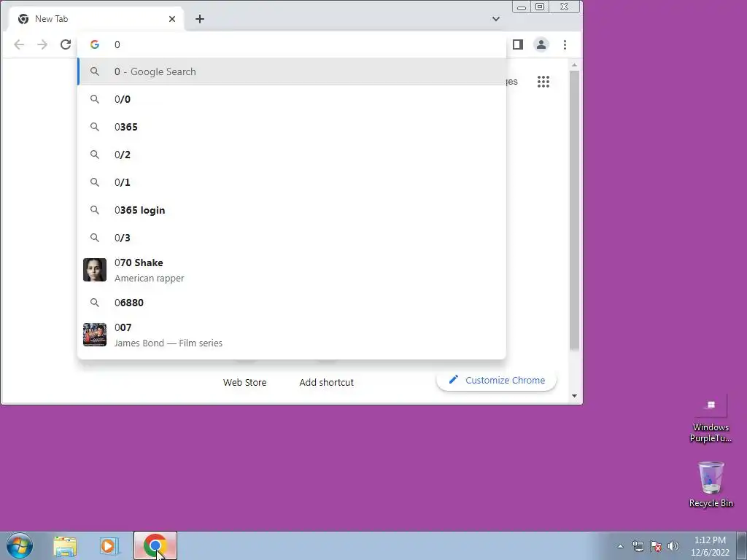
Task: Click the Customize Chrome button
Action: (x=496, y=381)
